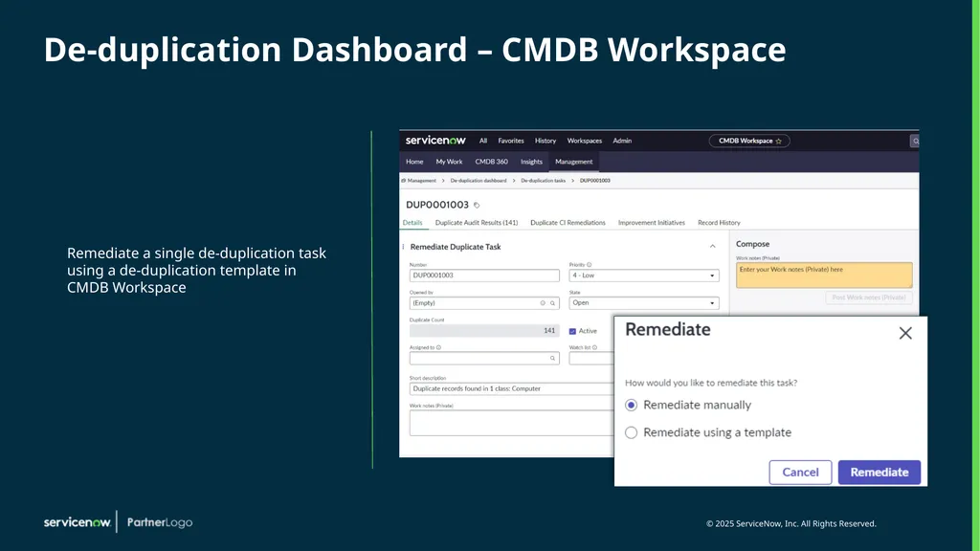
Task: Select Remediate using a template option
Action: click(632, 432)
